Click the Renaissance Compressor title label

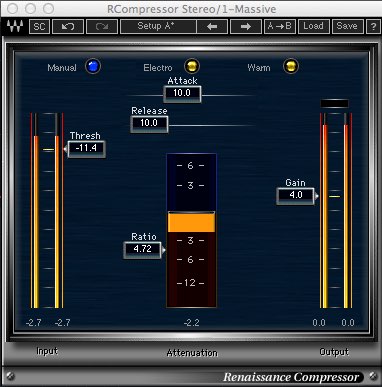291,377
